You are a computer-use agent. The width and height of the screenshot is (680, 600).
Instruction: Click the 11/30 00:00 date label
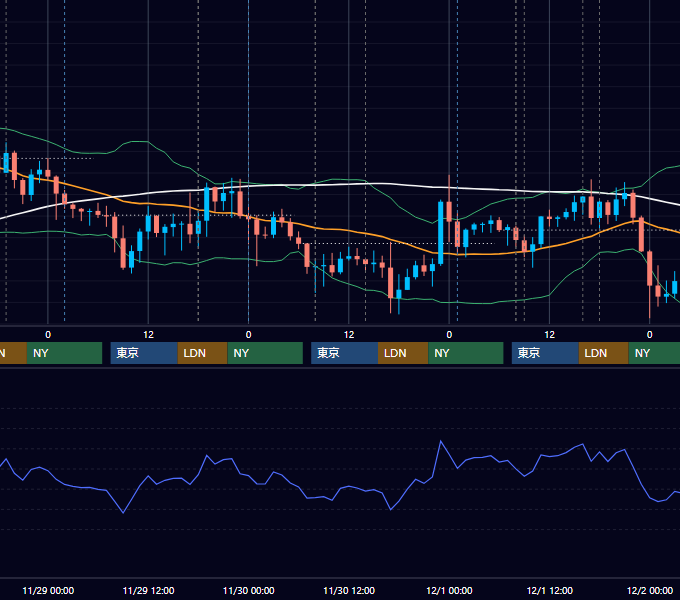248,590
